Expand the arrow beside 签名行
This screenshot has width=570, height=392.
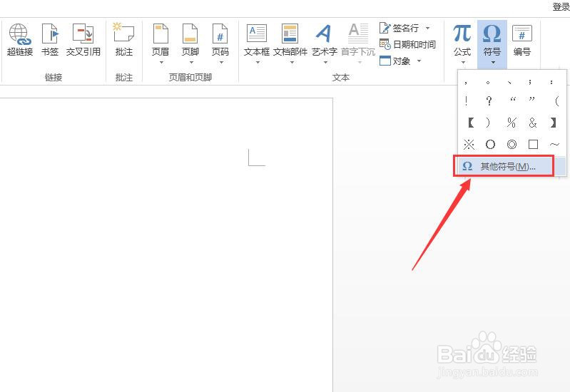coord(428,28)
